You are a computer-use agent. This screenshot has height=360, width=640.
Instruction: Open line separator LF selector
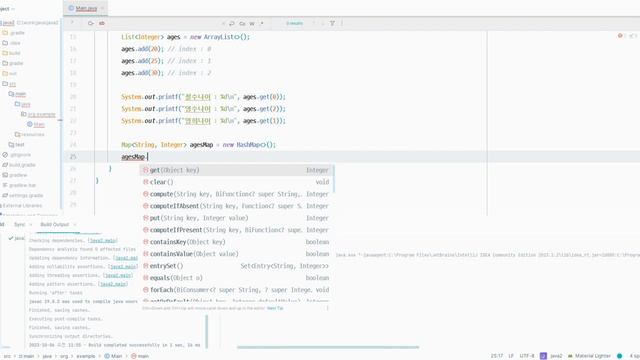[x=511, y=356]
